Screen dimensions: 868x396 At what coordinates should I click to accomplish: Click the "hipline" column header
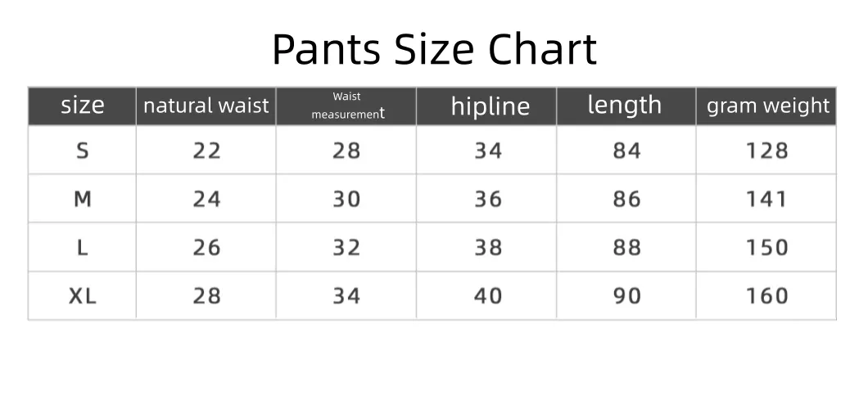pyautogui.click(x=490, y=106)
